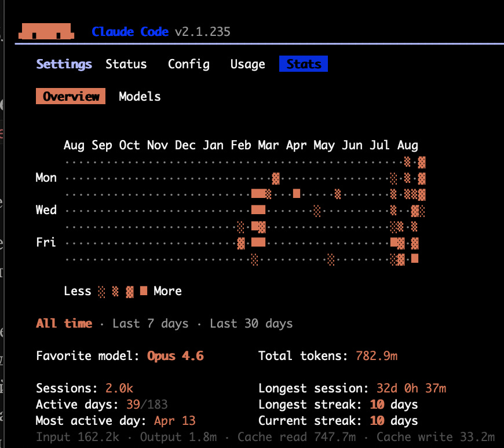Click the Sessions 2.0k value
This screenshot has height=448, width=504.
tap(119, 388)
